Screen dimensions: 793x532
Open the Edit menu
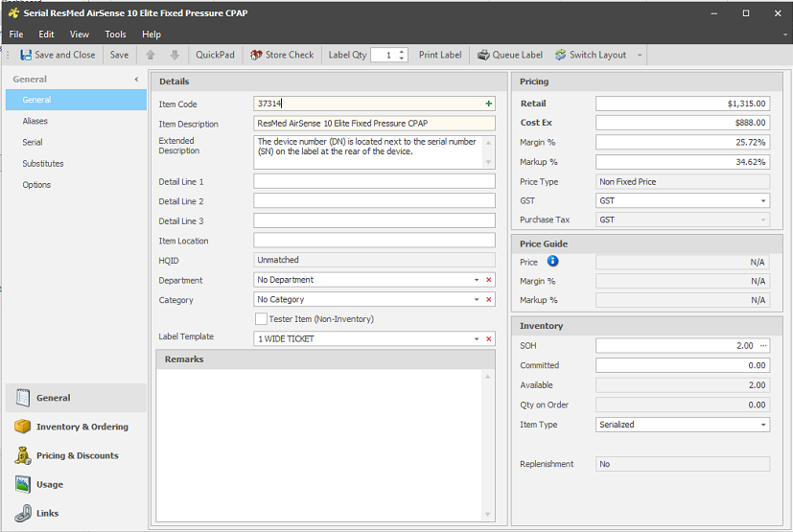(x=46, y=35)
